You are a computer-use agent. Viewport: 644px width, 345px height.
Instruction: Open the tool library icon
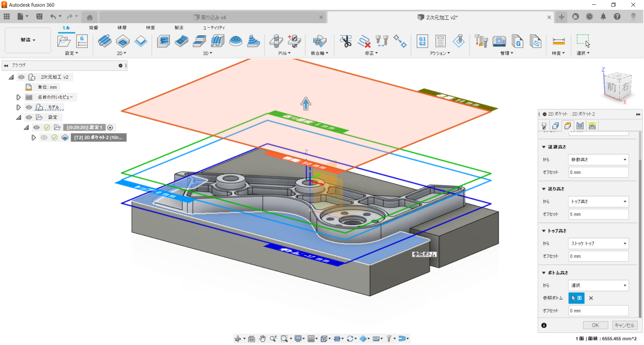point(481,41)
